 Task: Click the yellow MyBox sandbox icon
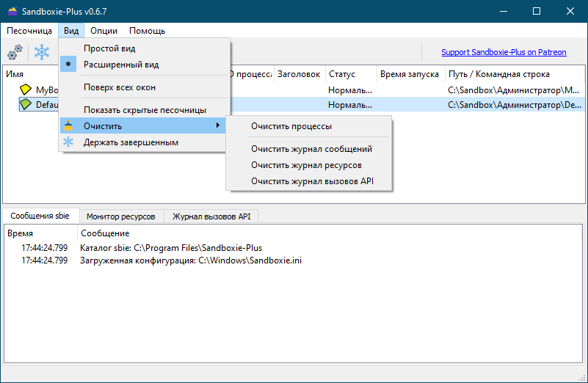tap(26, 90)
